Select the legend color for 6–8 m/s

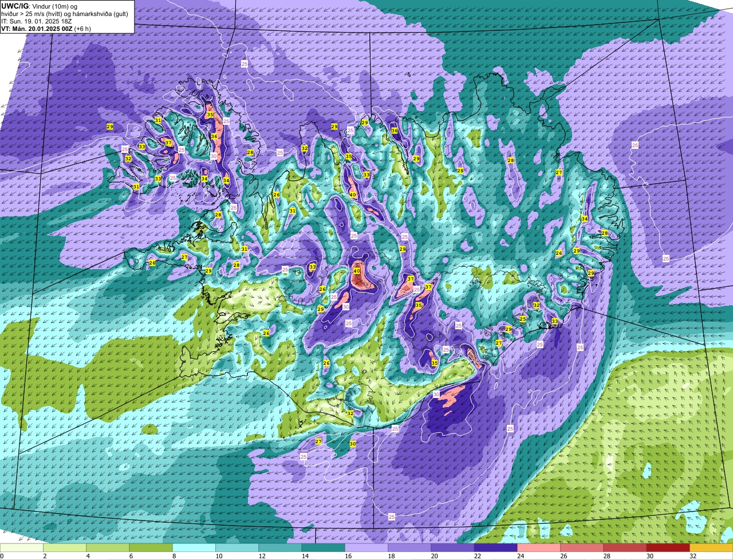tap(151, 548)
